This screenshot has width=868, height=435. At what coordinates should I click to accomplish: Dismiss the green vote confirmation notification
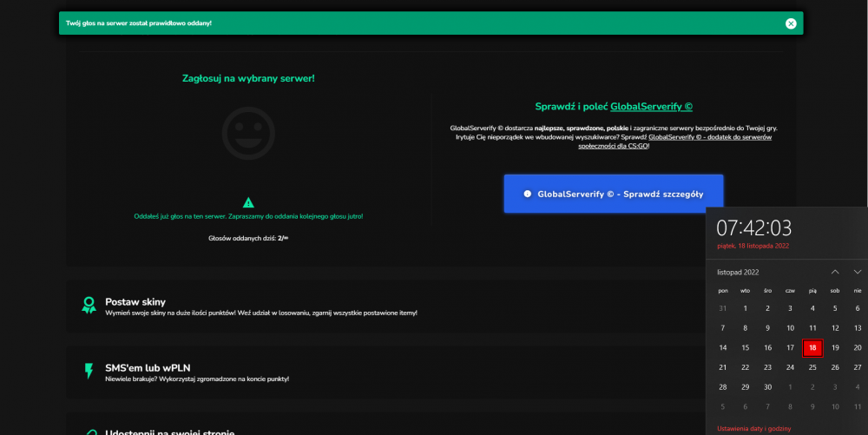(x=791, y=23)
